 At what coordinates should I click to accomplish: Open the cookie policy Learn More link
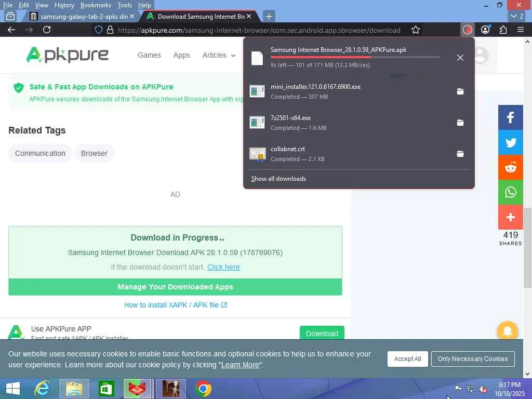click(x=240, y=365)
